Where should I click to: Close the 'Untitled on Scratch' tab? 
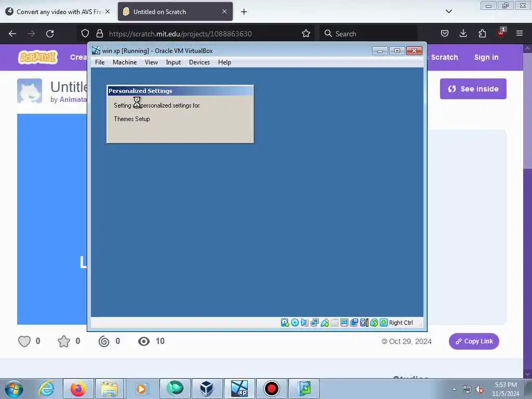(x=224, y=11)
